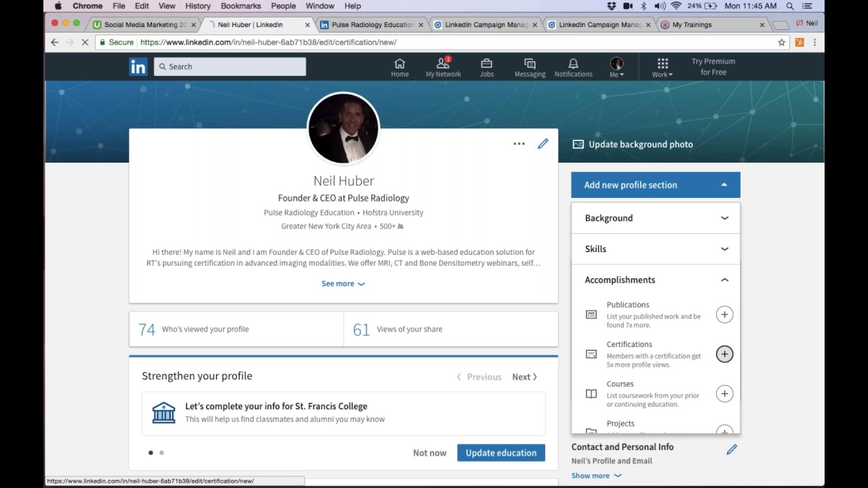
Task: Expand the summary with See more
Action: pyautogui.click(x=343, y=284)
